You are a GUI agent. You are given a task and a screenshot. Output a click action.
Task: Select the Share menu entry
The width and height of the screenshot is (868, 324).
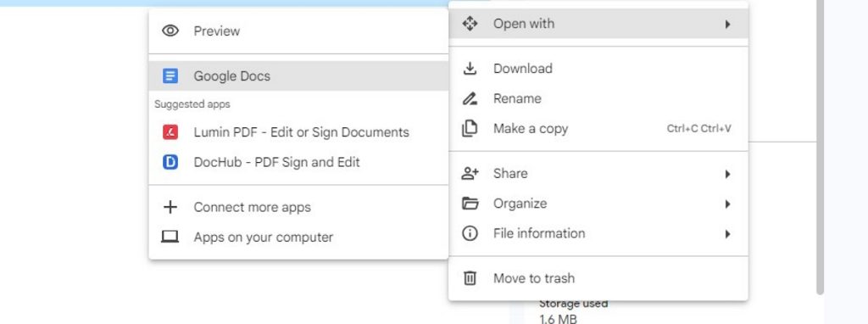598,173
